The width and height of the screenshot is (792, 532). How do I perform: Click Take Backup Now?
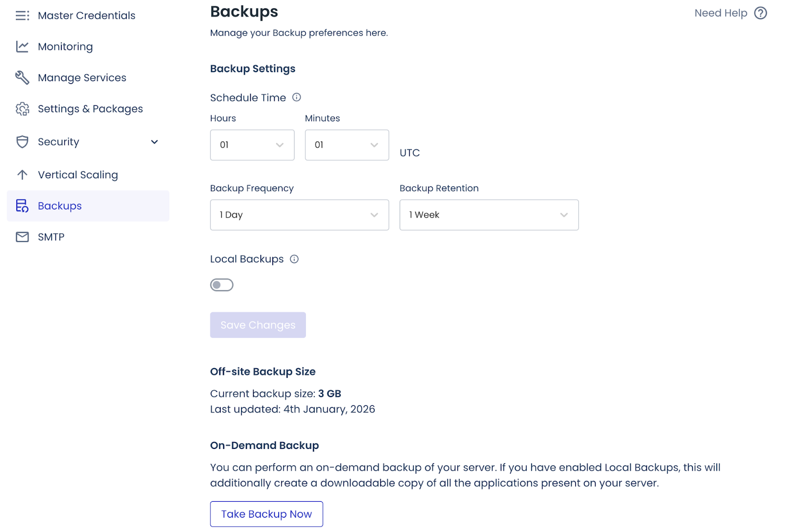pyautogui.click(x=266, y=514)
